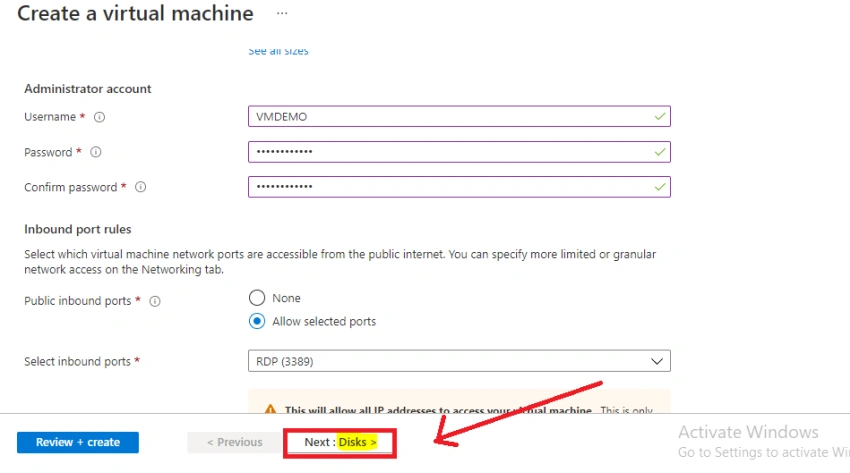Click the warning icon in the notice

(x=271, y=410)
